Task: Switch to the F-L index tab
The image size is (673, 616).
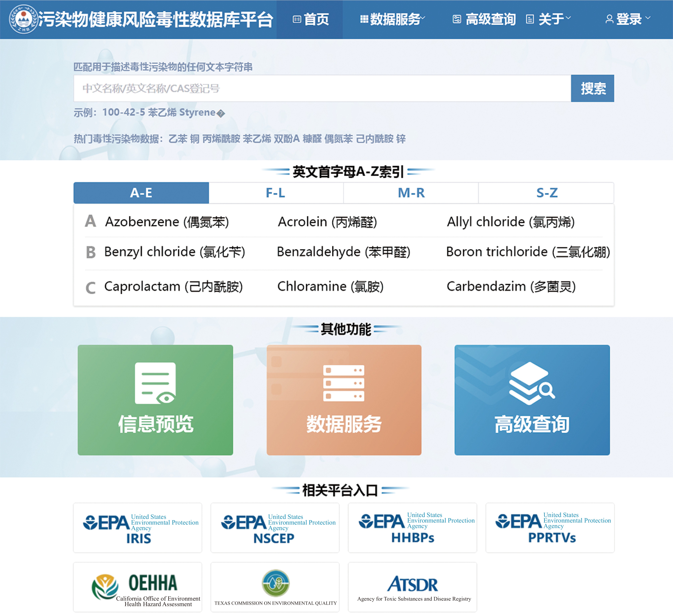Action: pos(276,193)
